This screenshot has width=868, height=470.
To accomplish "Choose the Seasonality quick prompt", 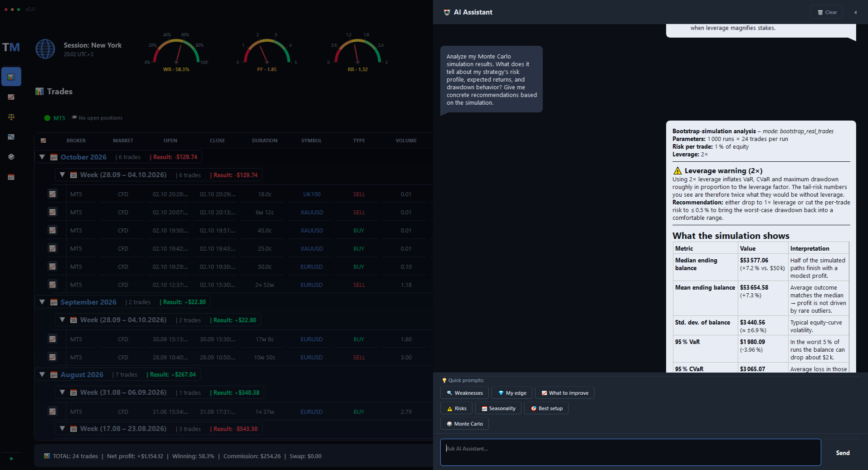I will [x=498, y=408].
